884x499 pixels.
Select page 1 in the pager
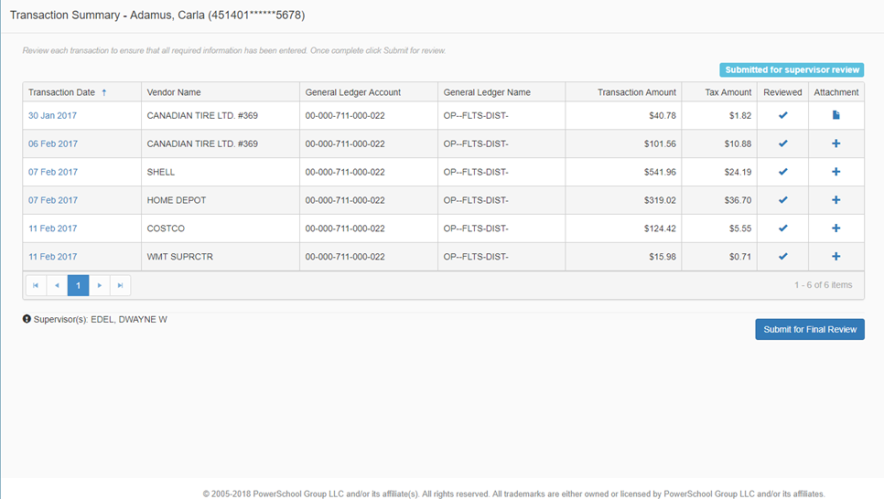point(78,286)
